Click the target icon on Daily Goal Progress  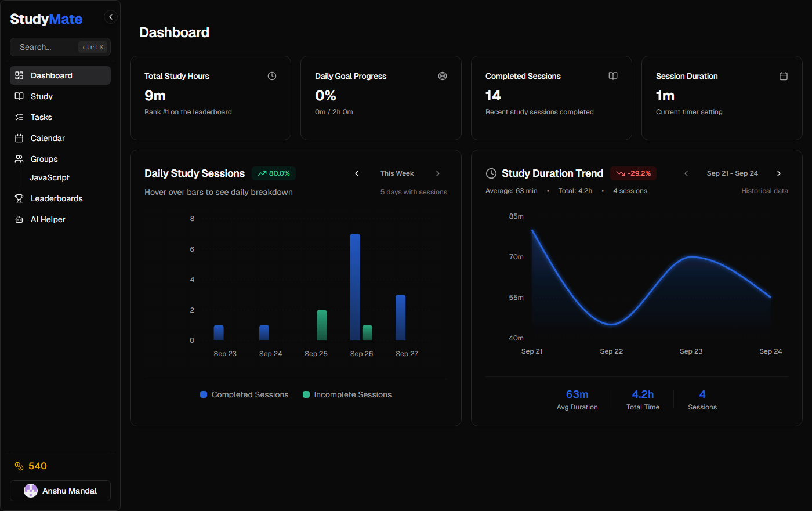(443, 75)
